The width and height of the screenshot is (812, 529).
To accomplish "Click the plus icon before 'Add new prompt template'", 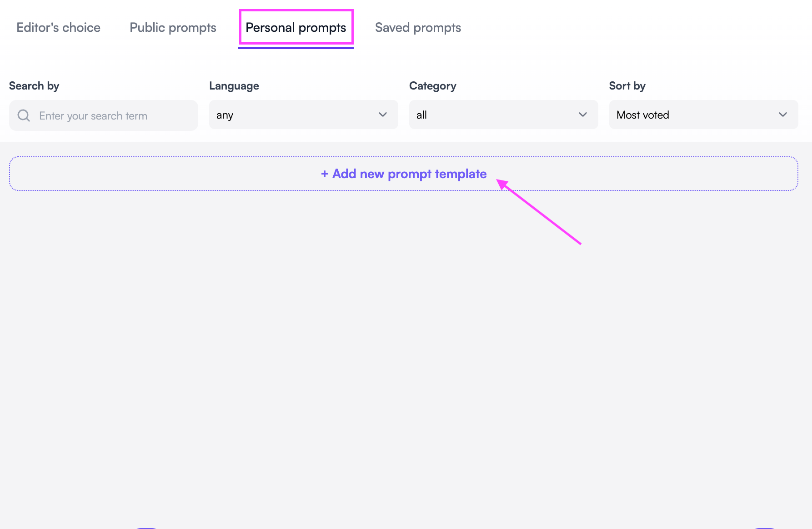I will point(324,174).
